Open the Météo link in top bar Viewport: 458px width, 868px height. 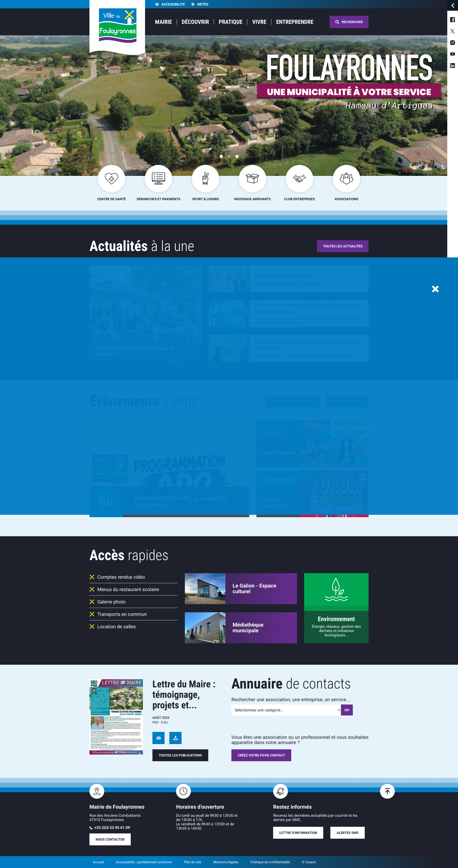tap(200, 4)
